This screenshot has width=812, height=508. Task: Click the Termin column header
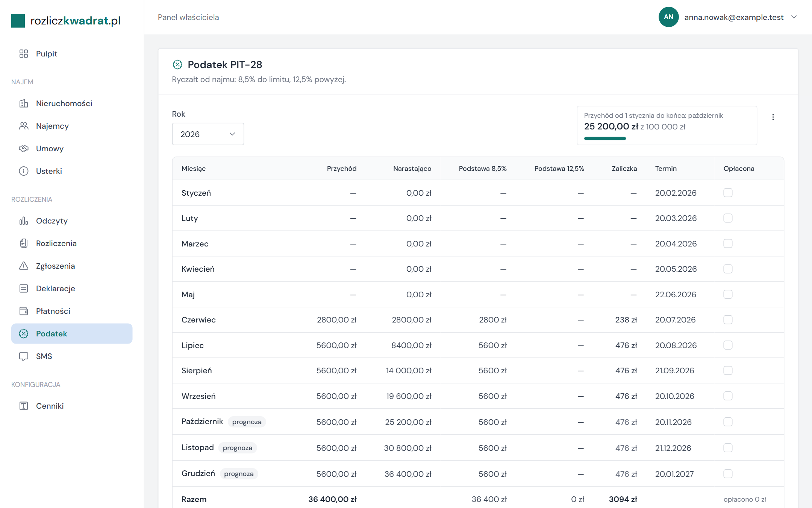(x=666, y=169)
